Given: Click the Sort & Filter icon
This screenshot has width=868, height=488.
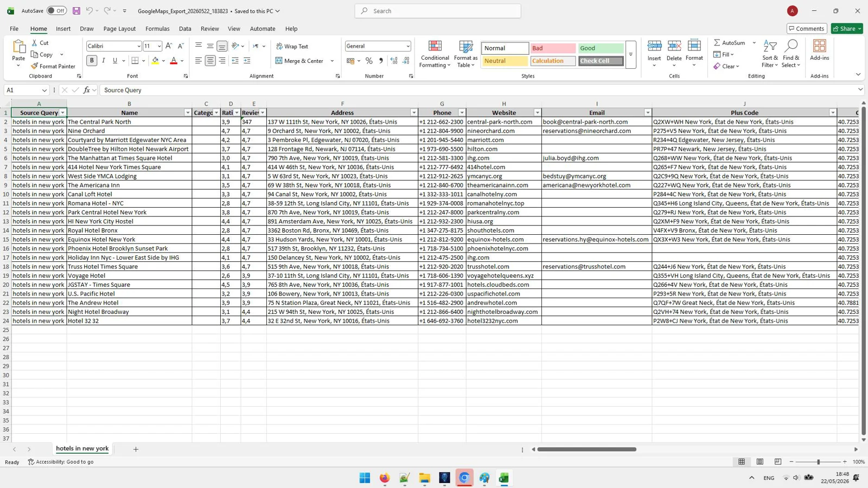Looking at the screenshot, I should point(770,47).
